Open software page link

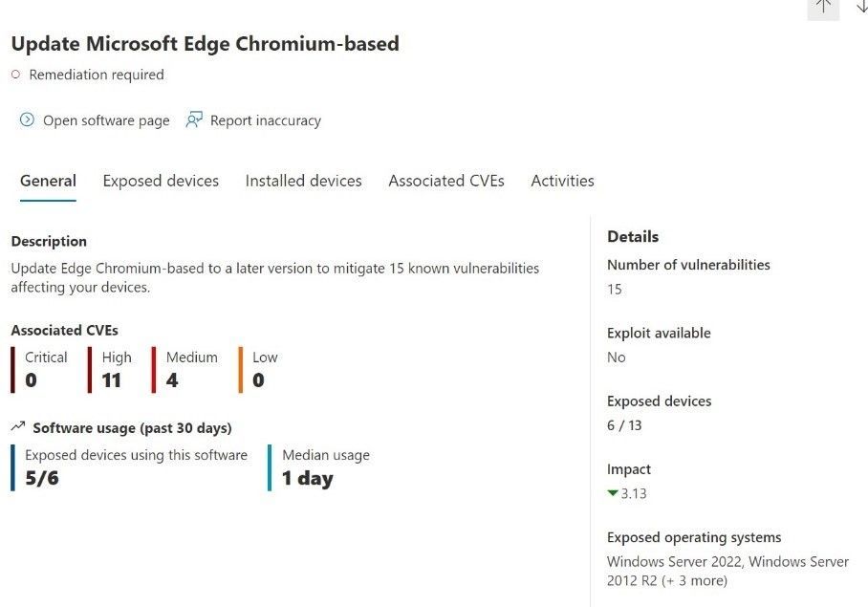pos(105,120)
